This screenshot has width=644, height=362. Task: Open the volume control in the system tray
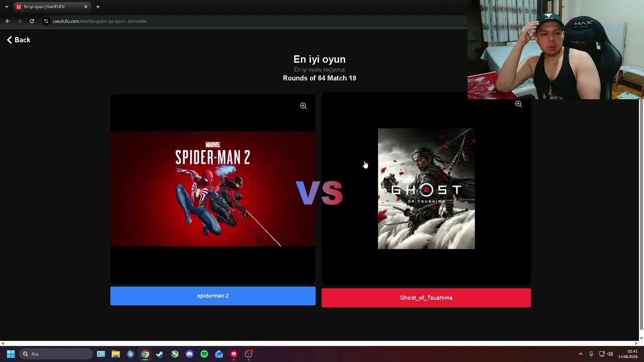coord(610,354)
